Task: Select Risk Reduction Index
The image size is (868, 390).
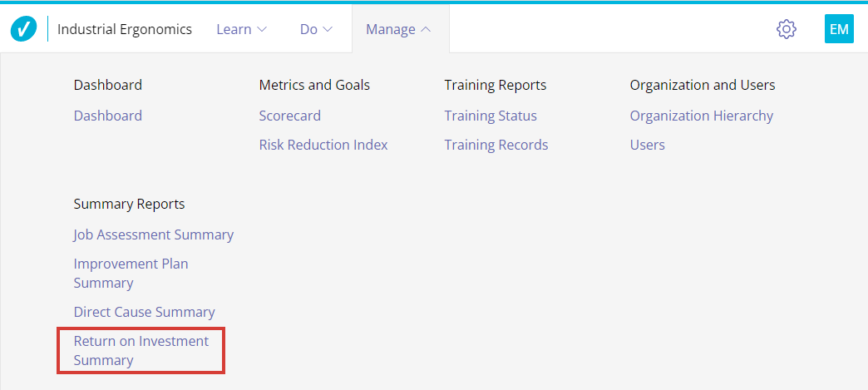Action: (323, 145)
